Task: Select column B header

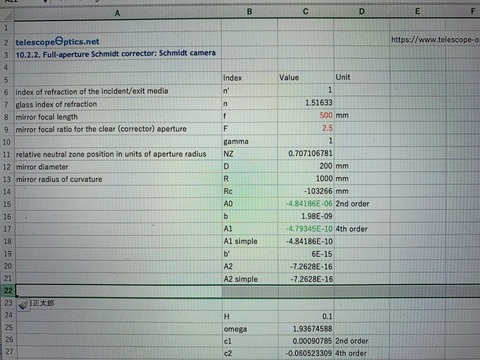Action: (x=249, y=12)
